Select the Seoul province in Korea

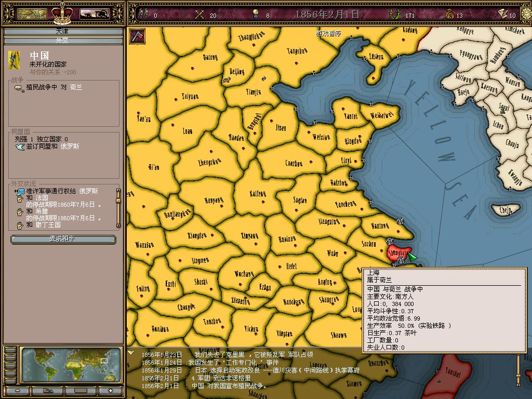coord(504,109)
